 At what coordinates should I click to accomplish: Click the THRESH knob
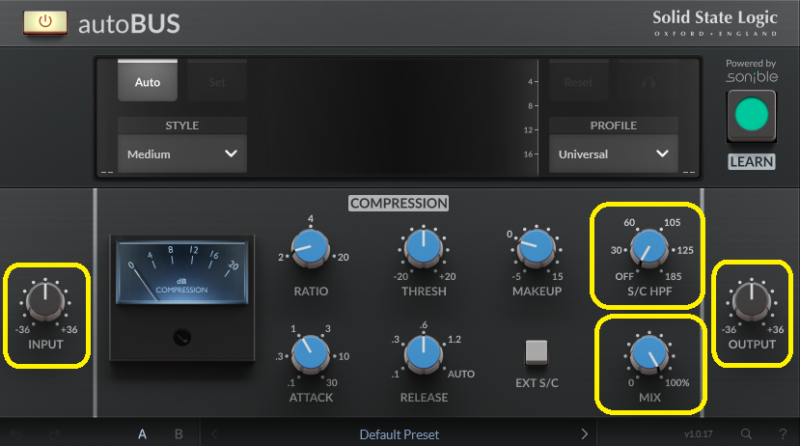coord(422,247)
